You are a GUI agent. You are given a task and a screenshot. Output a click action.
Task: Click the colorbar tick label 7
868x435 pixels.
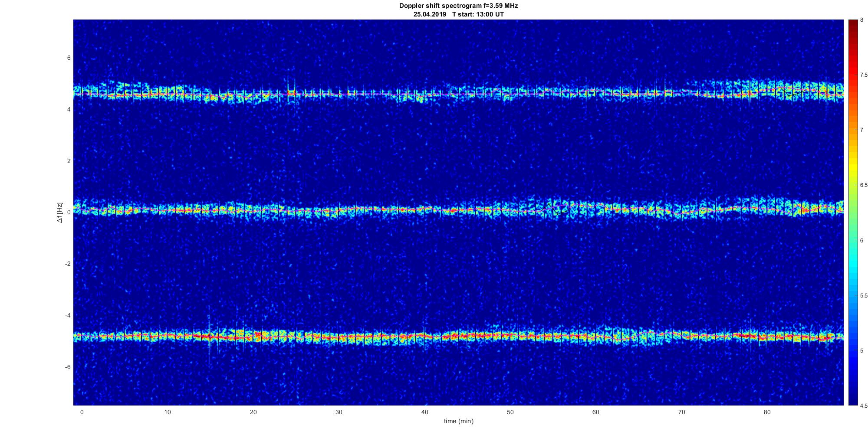[861, 130]
